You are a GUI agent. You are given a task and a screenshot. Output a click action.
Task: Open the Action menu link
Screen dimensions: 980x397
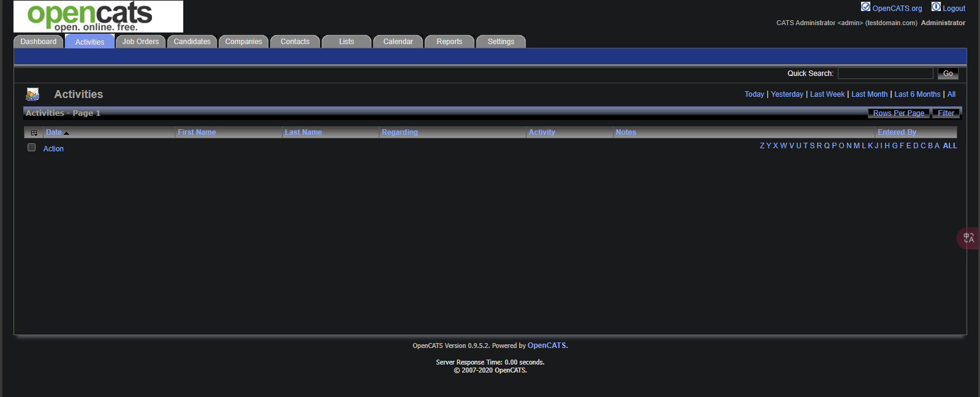pyautogui.click(x=53, y=149)
